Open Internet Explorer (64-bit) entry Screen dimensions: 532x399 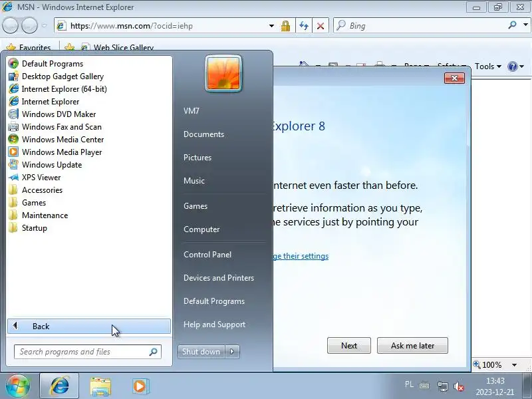[x=57, y=89]
